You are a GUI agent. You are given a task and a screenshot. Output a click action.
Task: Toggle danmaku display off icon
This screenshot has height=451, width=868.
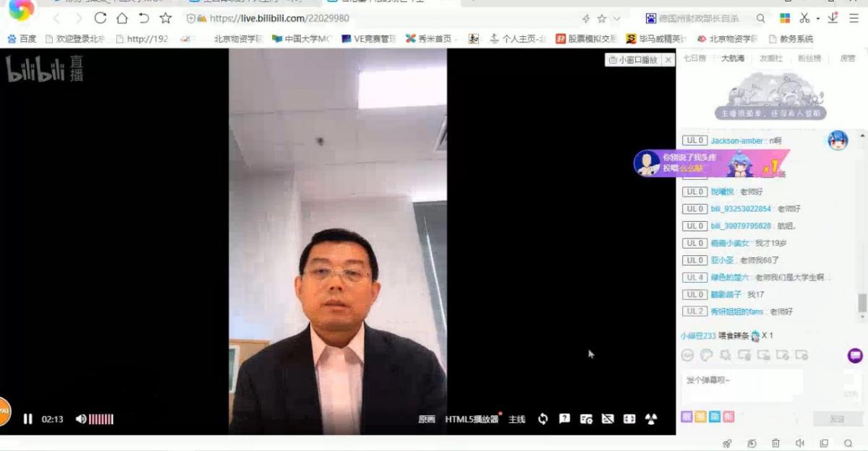pos(608,419)
